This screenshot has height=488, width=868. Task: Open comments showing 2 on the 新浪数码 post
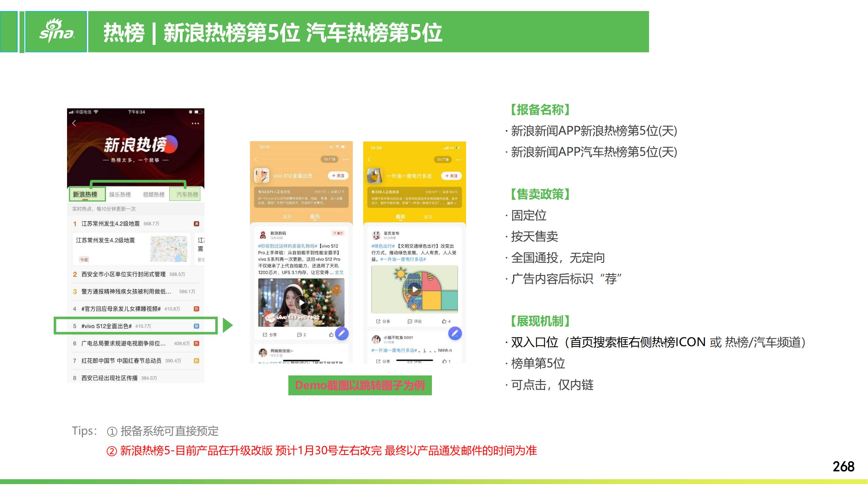[x=301, y=335]
